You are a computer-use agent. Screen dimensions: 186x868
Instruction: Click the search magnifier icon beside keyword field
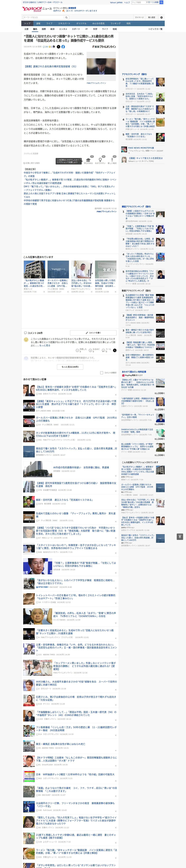[x=67, y=17]
